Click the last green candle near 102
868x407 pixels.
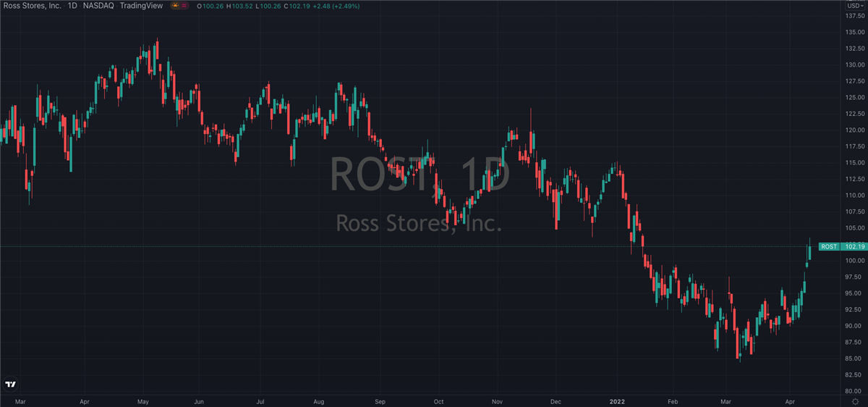(x=809, y=251)
